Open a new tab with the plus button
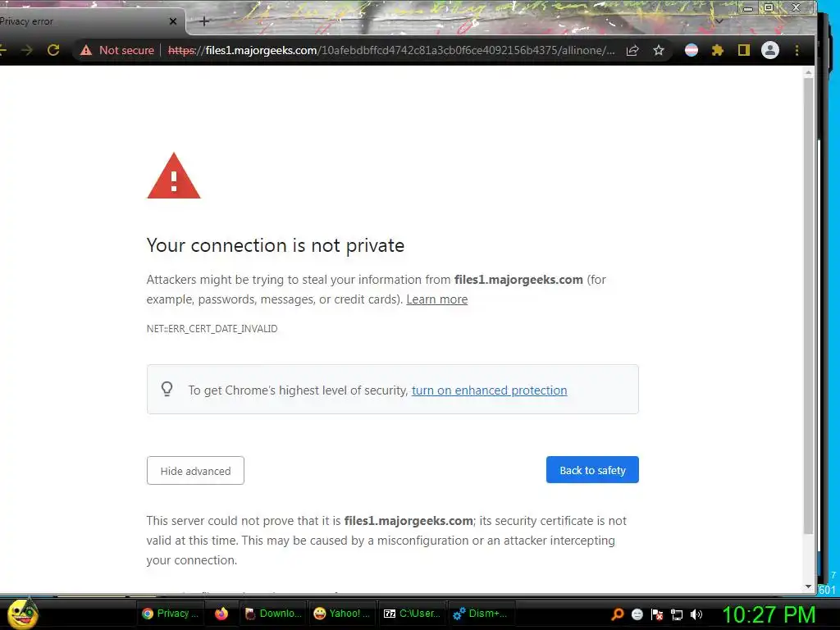Image resolution: width=840 pixels, height=630 pixels. click(x=204, y=21)
